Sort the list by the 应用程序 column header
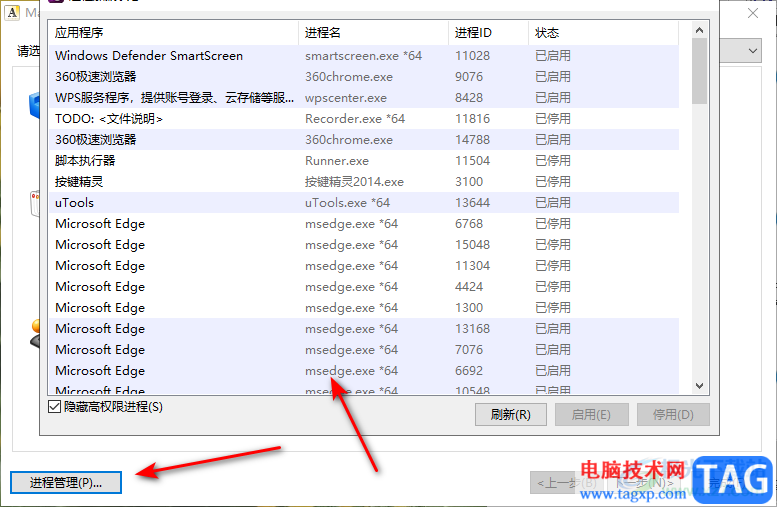777x507 pixels. tap(173, 33)
